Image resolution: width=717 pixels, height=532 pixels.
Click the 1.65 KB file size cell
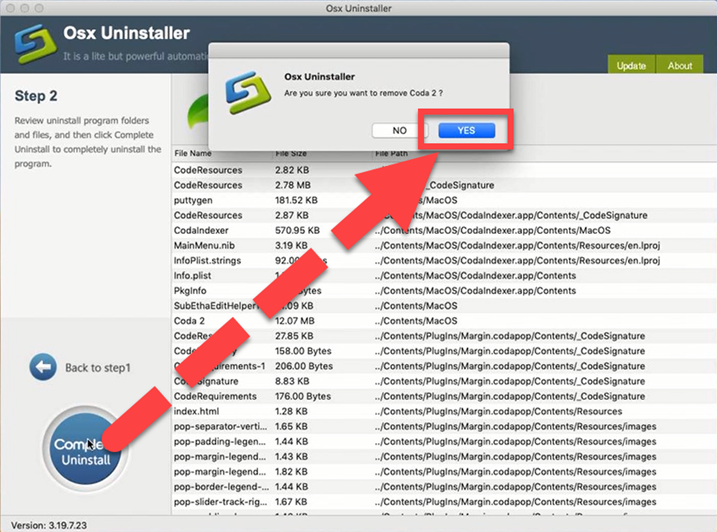[291, 426]
